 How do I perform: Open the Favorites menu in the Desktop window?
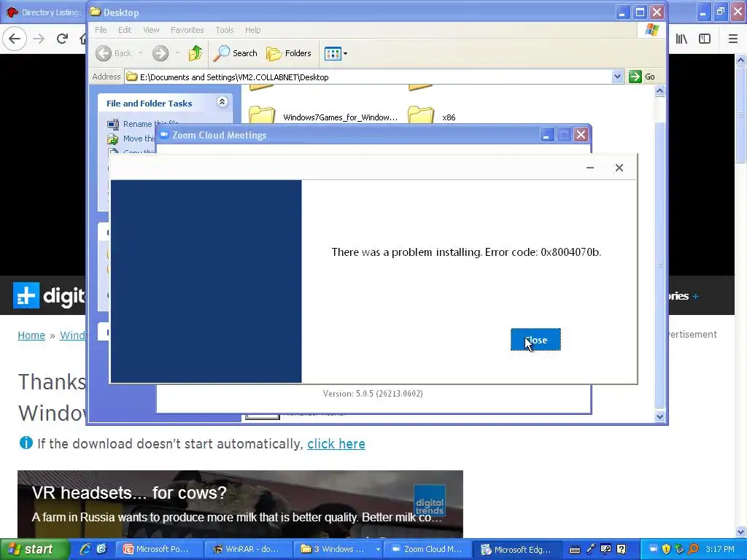click(x=187, y=30)
